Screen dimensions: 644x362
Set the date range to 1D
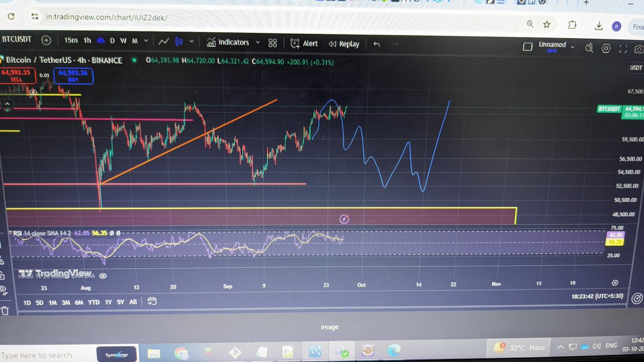tap(27, 302)
